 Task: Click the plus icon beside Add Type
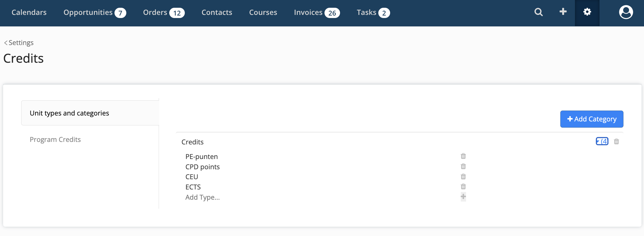pyautogui.click(x=463, y=197)
